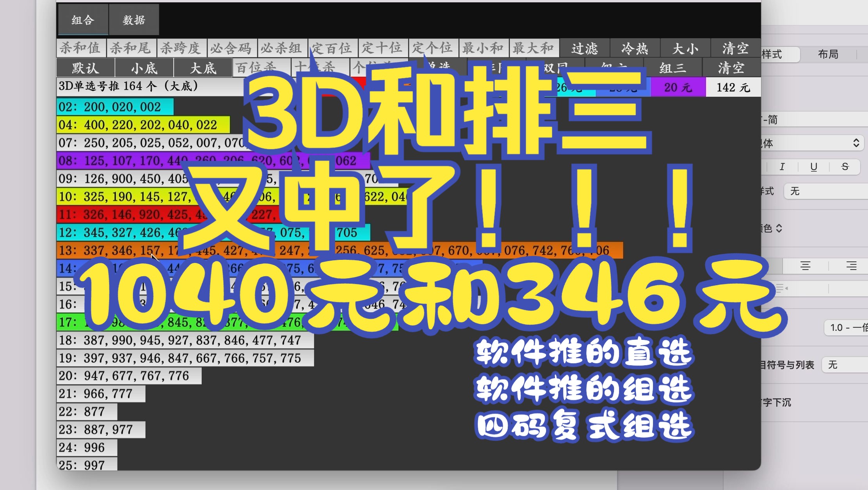Select the 18 sum row
868x490 pixels.
185,340
